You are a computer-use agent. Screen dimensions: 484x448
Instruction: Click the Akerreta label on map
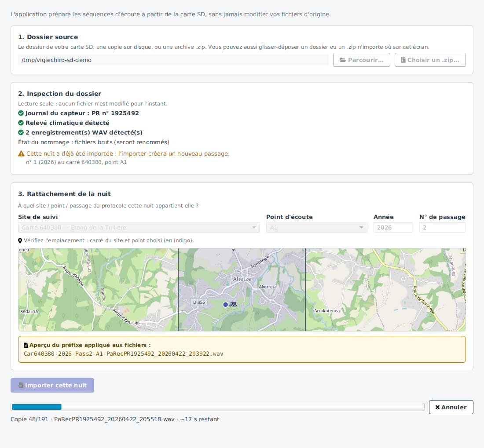click(268, 287)
